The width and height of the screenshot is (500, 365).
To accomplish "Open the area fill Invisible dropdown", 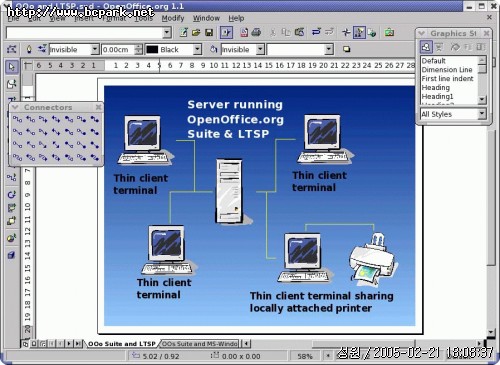I will pos(260,49).
